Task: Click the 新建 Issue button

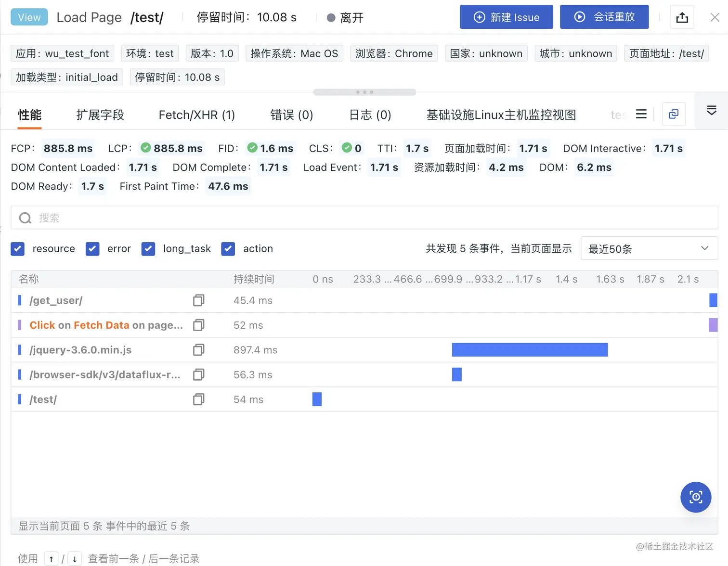Action: click(x=506, y=17)
